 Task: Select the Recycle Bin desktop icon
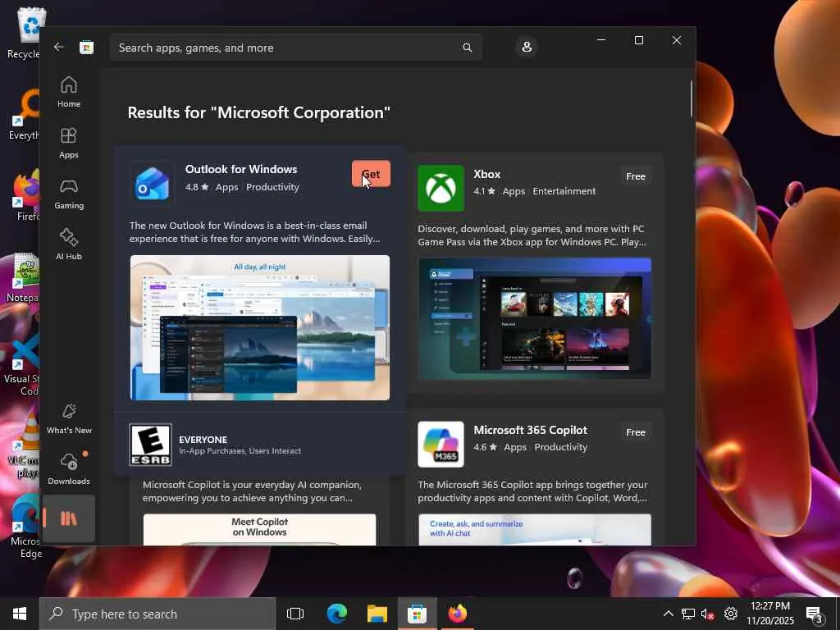click(x=24, y=32)
